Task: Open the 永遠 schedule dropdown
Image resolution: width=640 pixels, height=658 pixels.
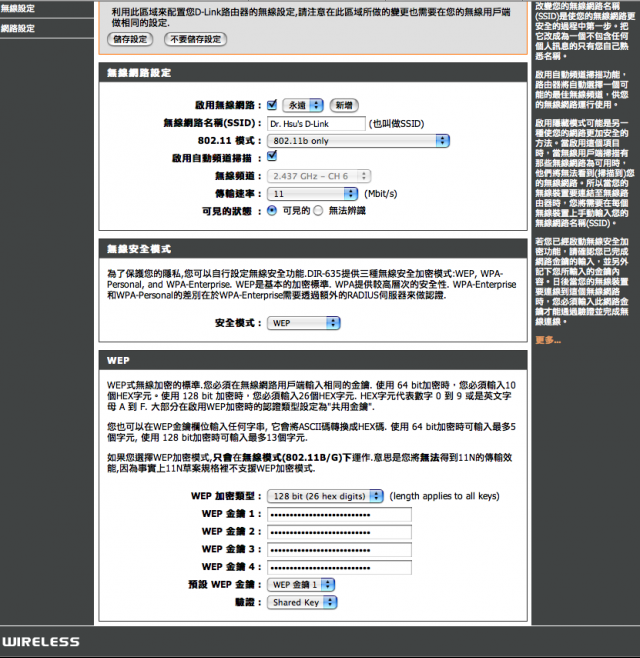Action: coord(303,105)
